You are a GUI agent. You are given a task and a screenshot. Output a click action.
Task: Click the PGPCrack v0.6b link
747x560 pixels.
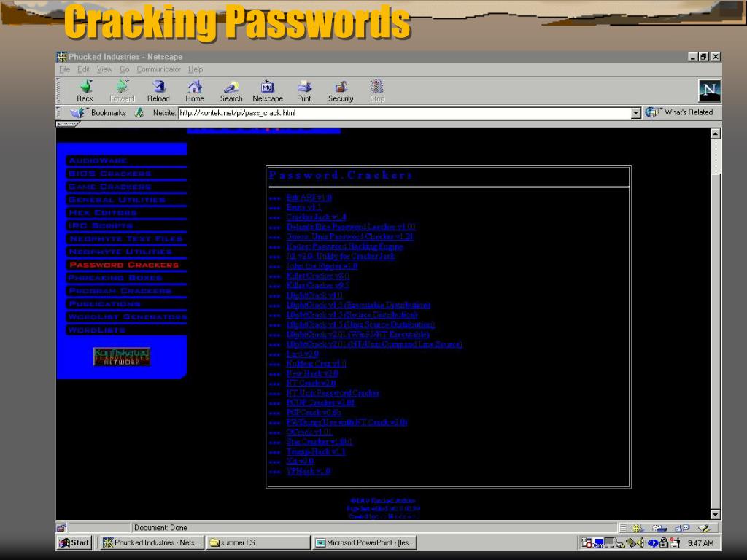click(314, 413)
